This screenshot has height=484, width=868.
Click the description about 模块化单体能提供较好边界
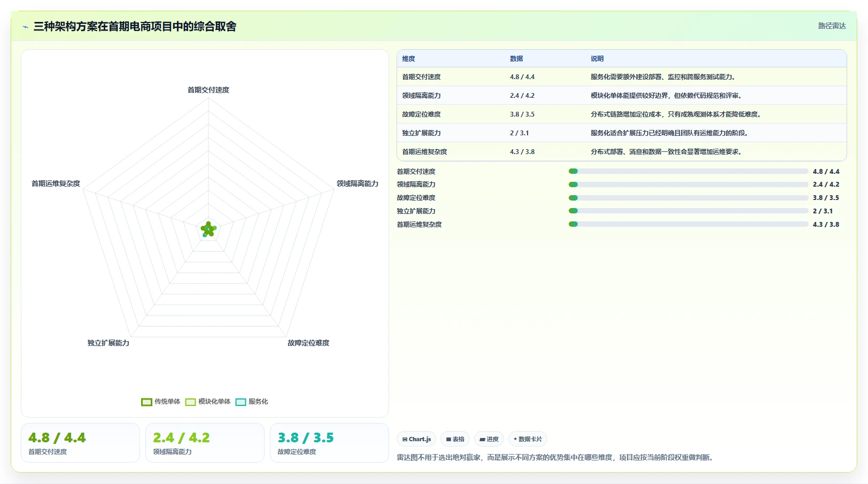667,96
